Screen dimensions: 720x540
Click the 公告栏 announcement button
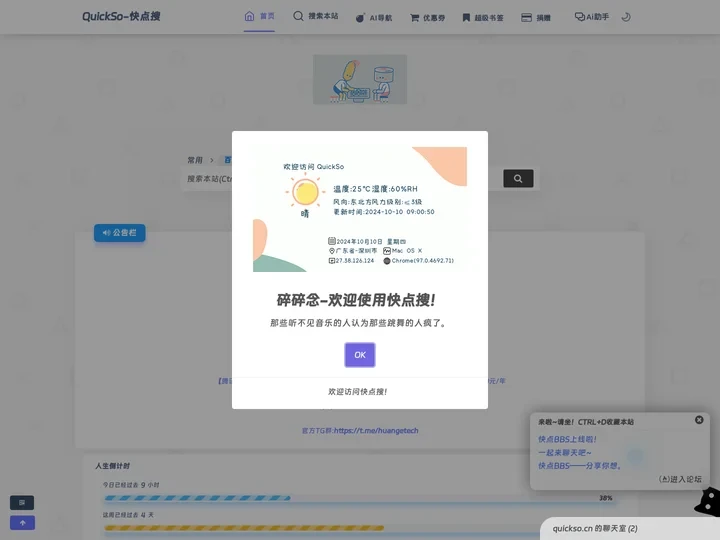point(119,233)
